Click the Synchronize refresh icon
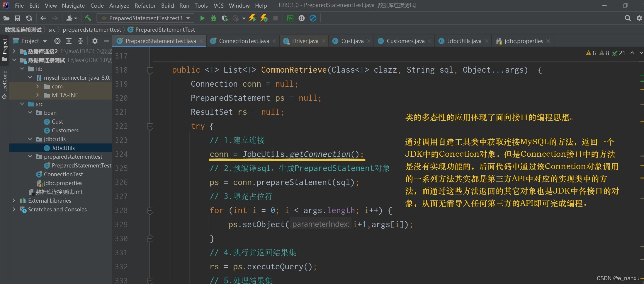The height and width of the screenshot is (284, 644). 29,18
